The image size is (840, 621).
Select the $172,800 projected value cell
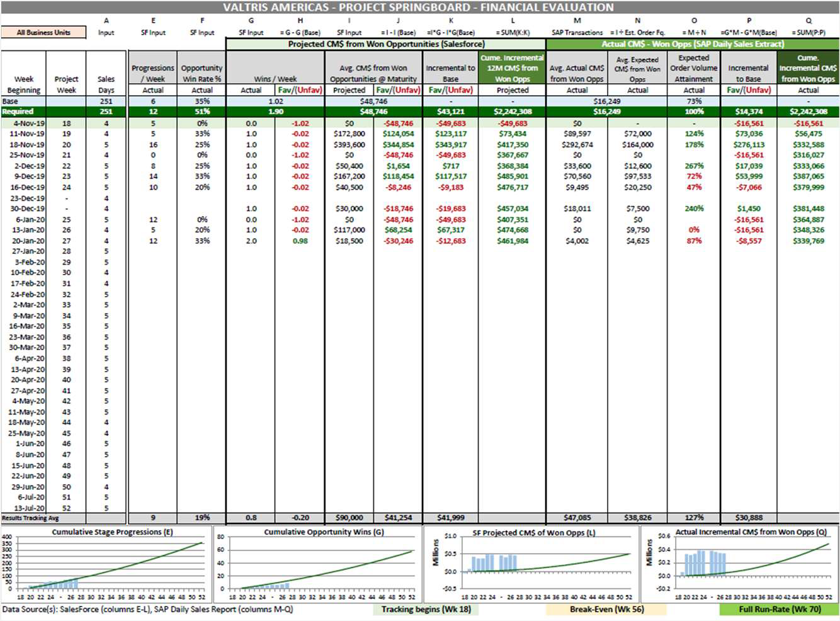coord(349,134)
